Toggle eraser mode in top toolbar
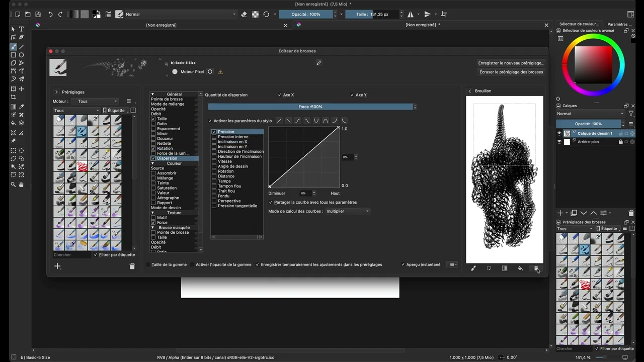Image resolution: width=644 pixels, height=362 pixels. click(244, 14)
